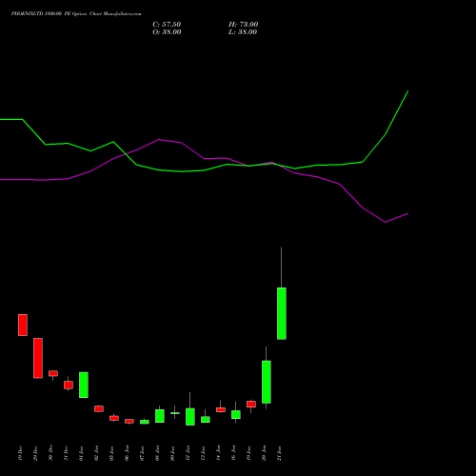Click the 29 Dec date label
This screenshot has height=476, width=476.
click(35, 453)
